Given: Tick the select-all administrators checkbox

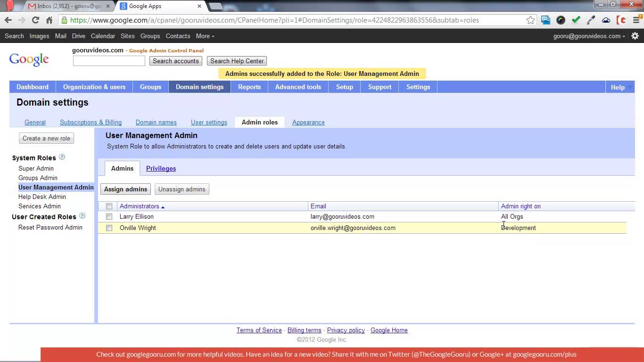Looking at the screenshot, I should tap(109, 206).
